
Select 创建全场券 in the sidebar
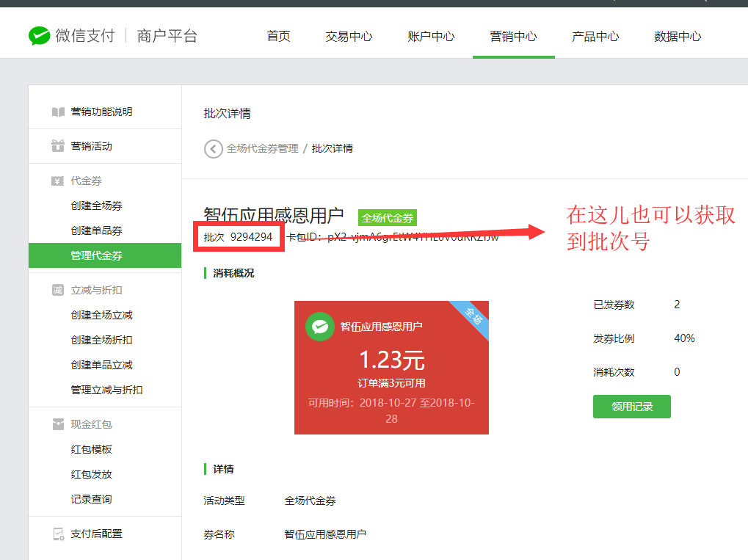point(96,206)
